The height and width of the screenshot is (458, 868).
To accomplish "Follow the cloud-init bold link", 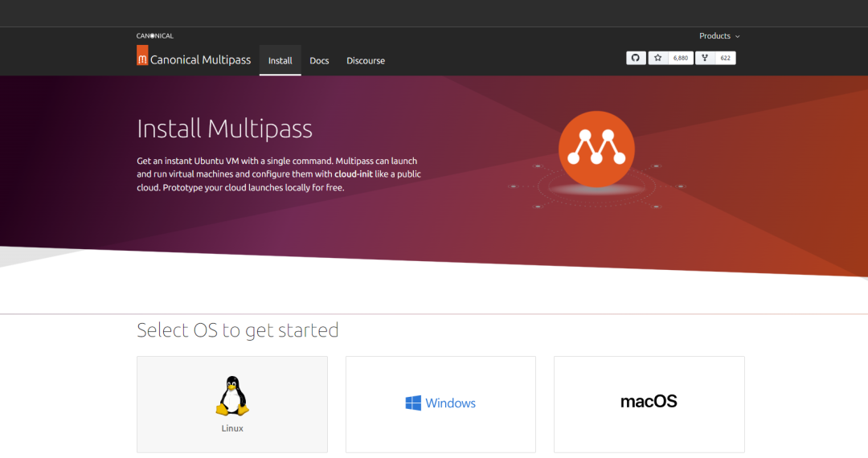I will click(x=353, y=174).
